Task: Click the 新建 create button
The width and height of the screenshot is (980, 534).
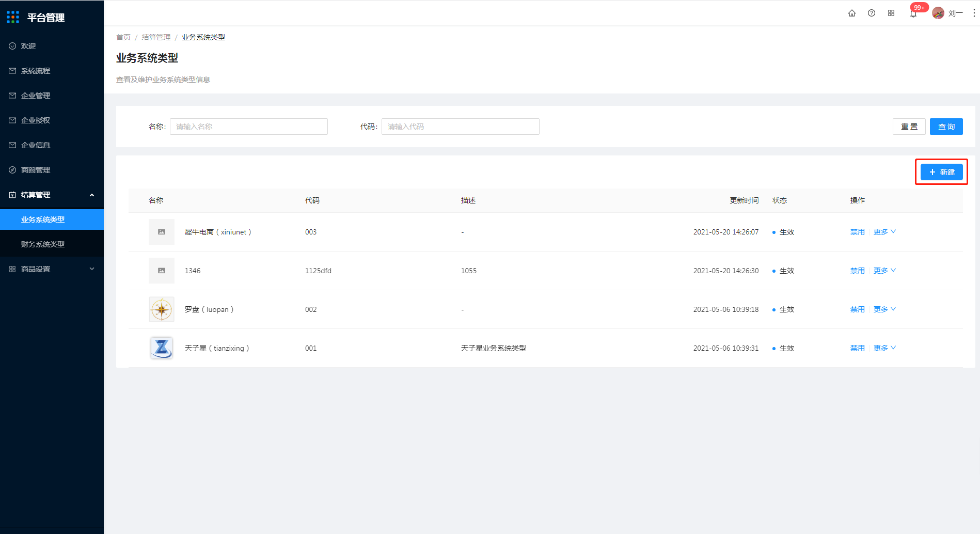Action: coord(942,172)
